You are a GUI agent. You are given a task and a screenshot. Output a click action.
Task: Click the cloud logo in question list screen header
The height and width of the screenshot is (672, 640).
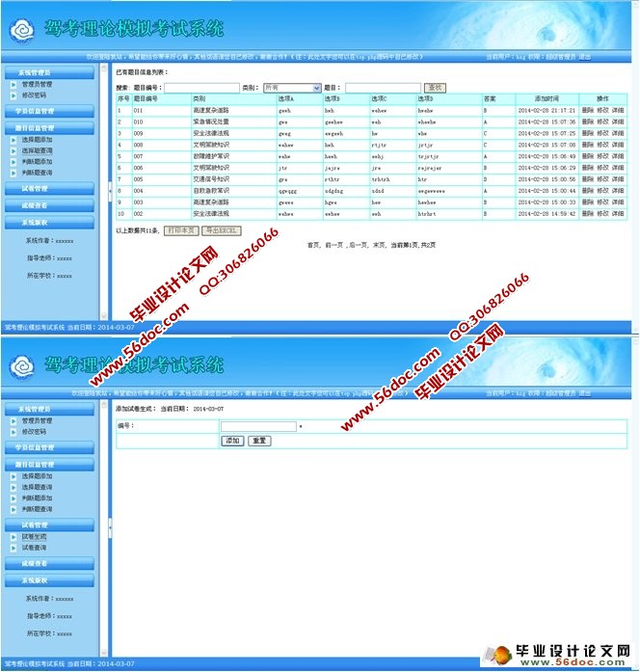pos(22,31)
